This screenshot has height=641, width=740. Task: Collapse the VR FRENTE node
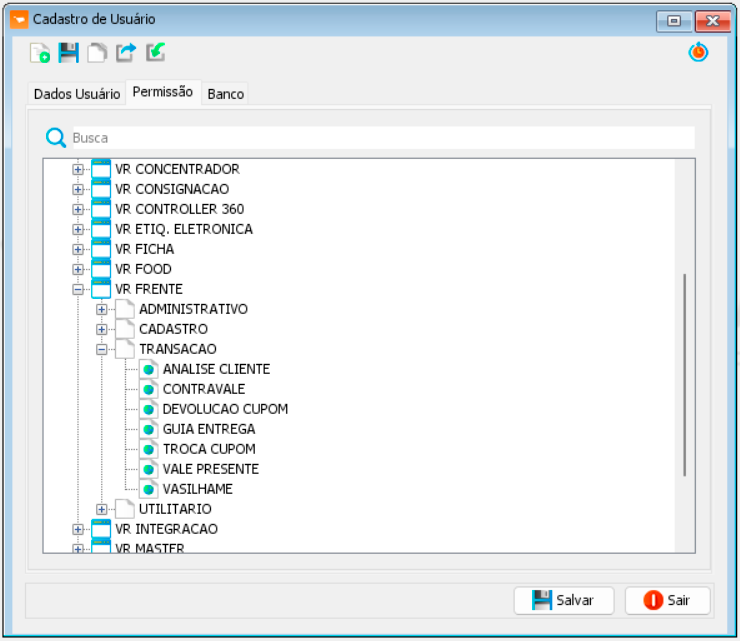click(78, 289)
